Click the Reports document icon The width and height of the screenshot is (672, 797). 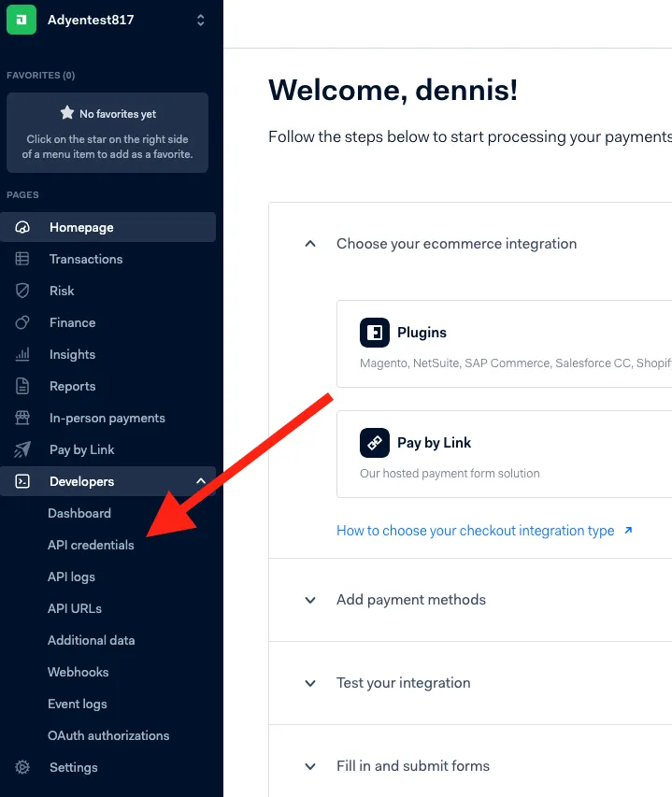click(22, 386)
